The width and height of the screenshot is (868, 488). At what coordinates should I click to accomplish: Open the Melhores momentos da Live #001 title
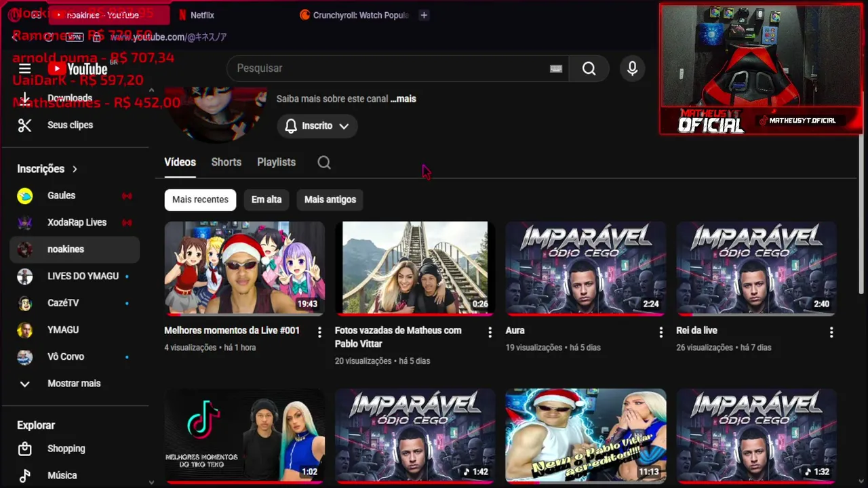tap(232, 331)
